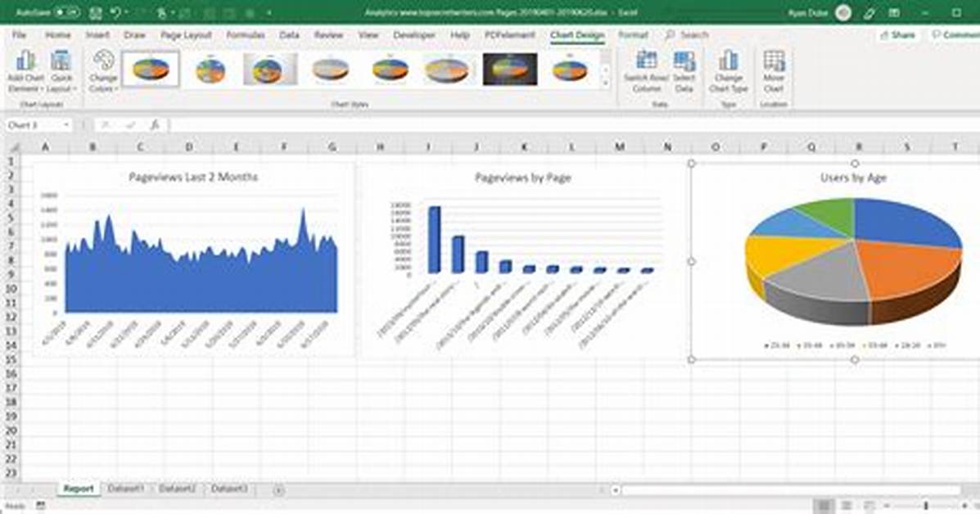Click the Users by Age chart title
The width and height of the screenshot is (980, 514).
853,178
